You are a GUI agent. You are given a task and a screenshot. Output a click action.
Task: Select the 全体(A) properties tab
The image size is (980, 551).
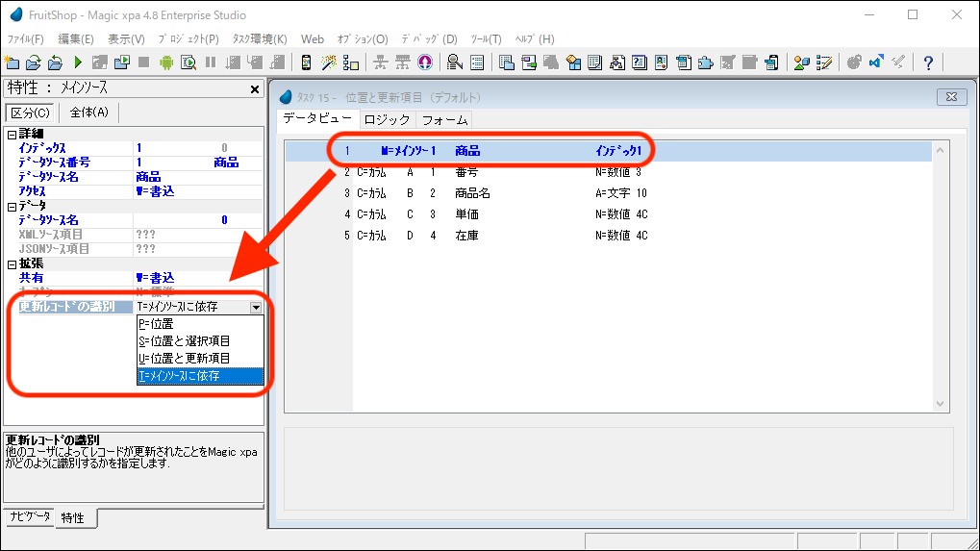click(88, 113)
